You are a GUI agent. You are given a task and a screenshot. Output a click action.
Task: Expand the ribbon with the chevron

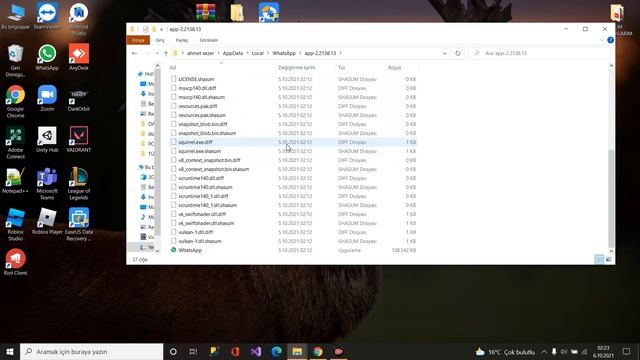coord(602,40)
